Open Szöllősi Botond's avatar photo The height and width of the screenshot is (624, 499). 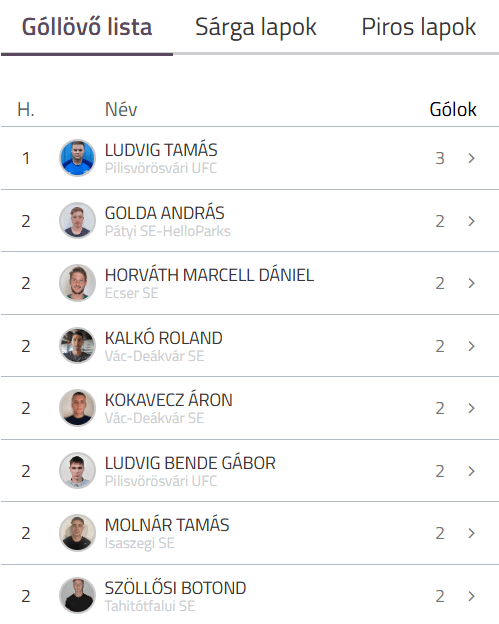pyautogui.click(x=77, y=596)
